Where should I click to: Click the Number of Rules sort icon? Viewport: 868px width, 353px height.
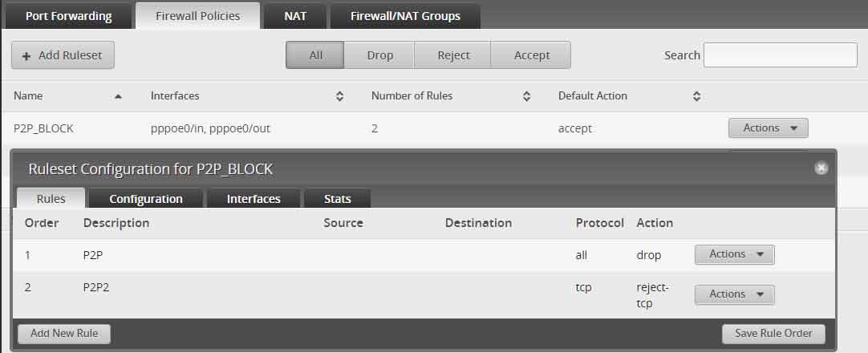[x=526, y=96]
